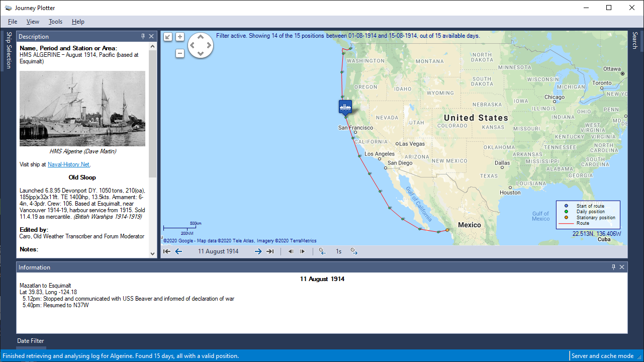The height and width of the screenshot is (362, 644).
Task: Pin the Description panel
Action: tap(143, 36)
